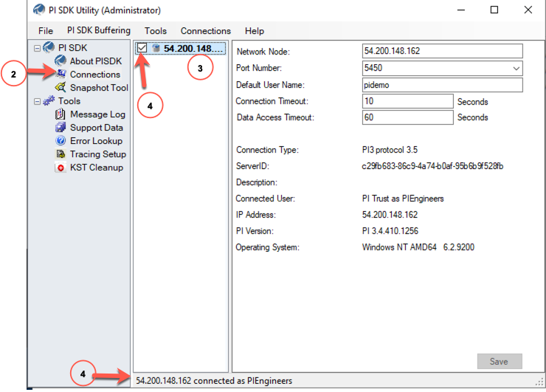Viewport: 546px width, 392px height.
Task: Open the Connections menu in menu bar
Action: [x=205, y=31]
